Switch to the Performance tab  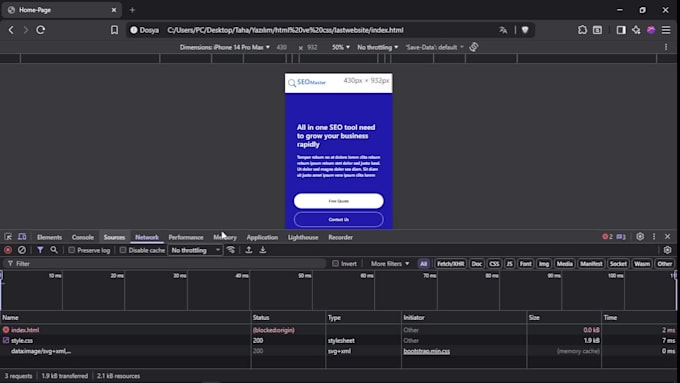(186, 237)
